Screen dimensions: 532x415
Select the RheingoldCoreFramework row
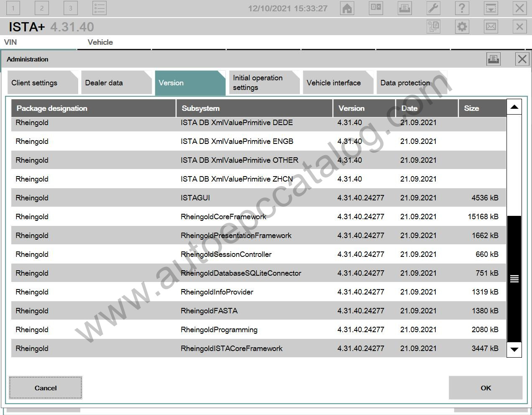(258, 217)
